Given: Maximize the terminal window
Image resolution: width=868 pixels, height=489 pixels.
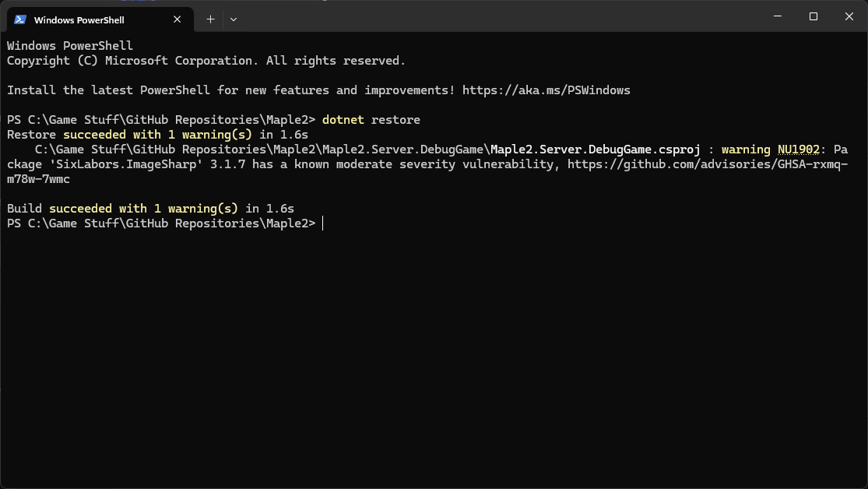Looking at the screenshot, I should click(x=813, y=16).
